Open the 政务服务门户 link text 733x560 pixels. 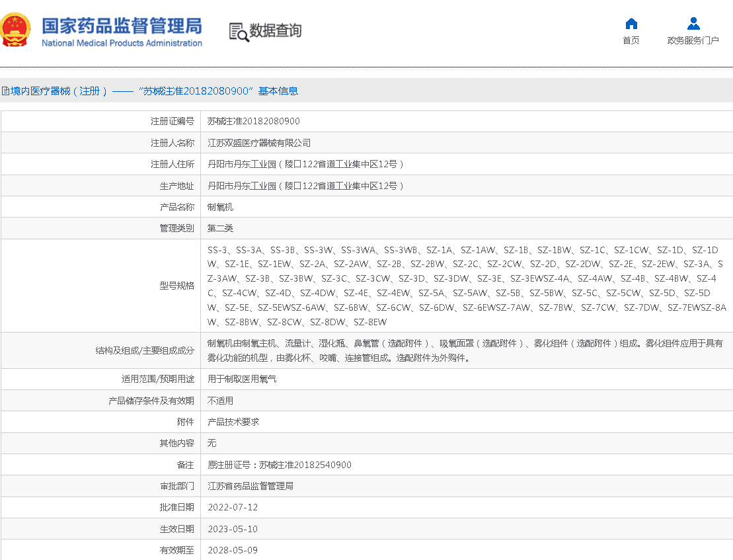tap(693, 41)
